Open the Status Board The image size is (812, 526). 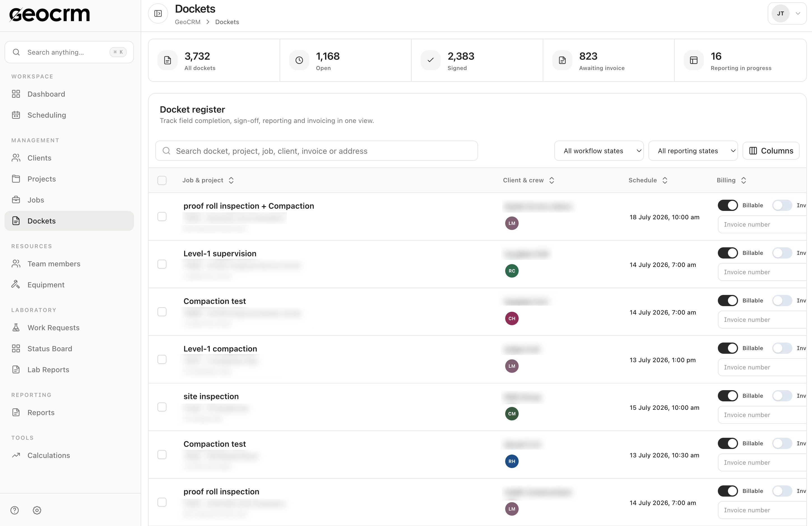[69, 349]
